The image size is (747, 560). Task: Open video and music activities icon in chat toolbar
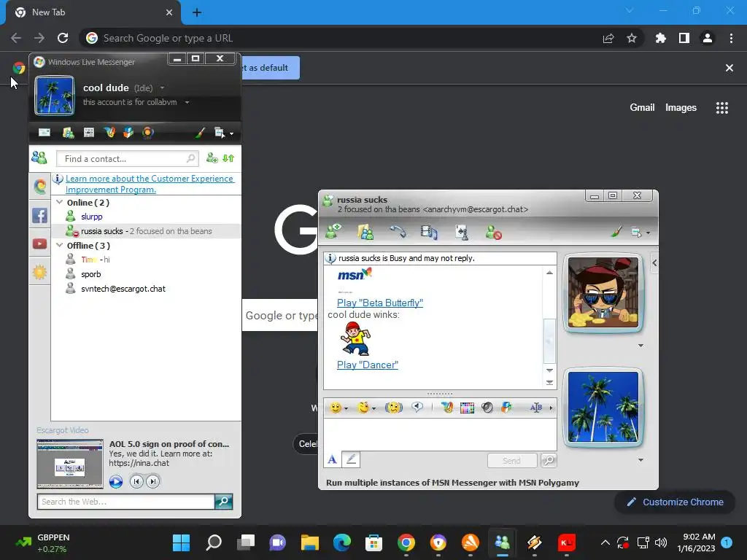(429, 233)
